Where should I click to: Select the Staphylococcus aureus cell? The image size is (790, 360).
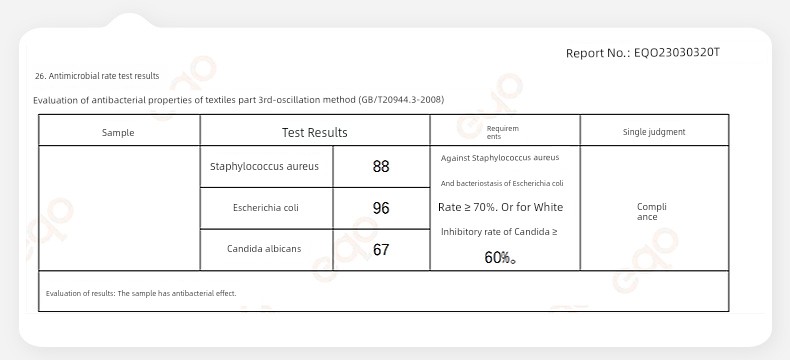click(265, 167)
